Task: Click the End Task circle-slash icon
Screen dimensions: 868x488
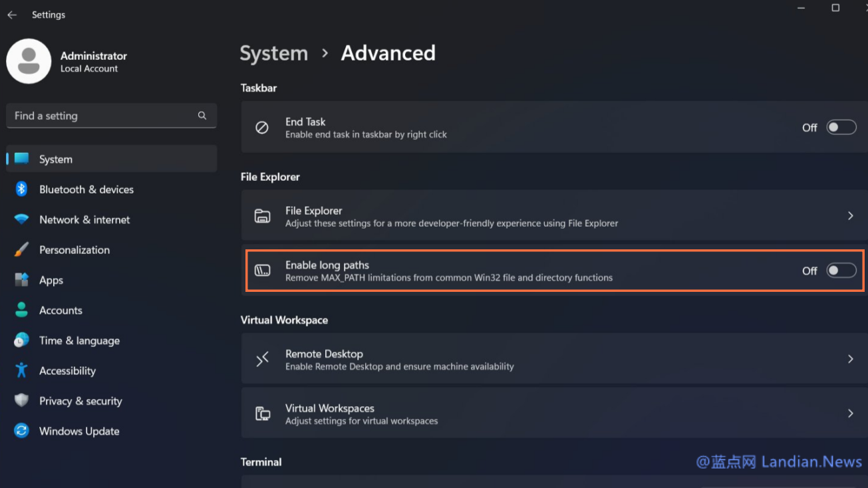Action: (262, 127)
